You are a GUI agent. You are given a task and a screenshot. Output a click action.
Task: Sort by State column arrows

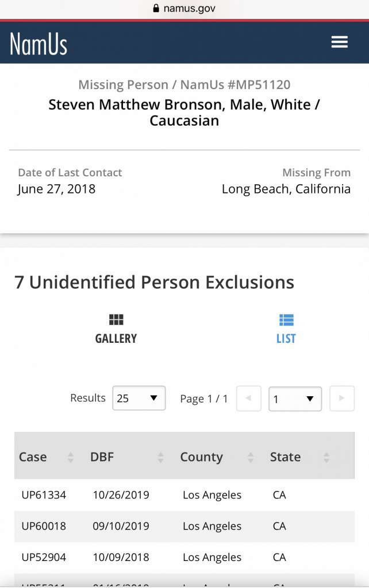click(326, 458)
